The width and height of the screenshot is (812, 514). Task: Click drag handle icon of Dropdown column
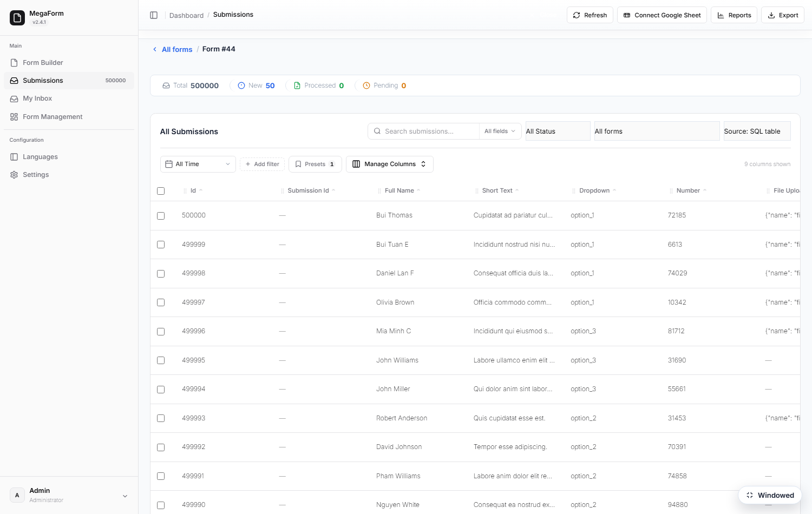(x=574, y=191)
